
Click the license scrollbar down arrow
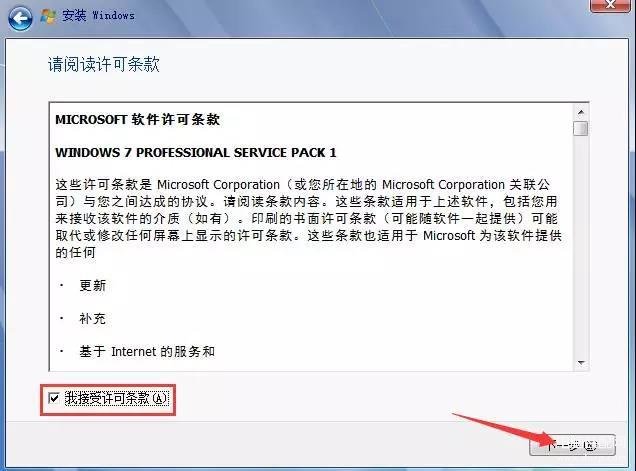(x=581, y=363)
